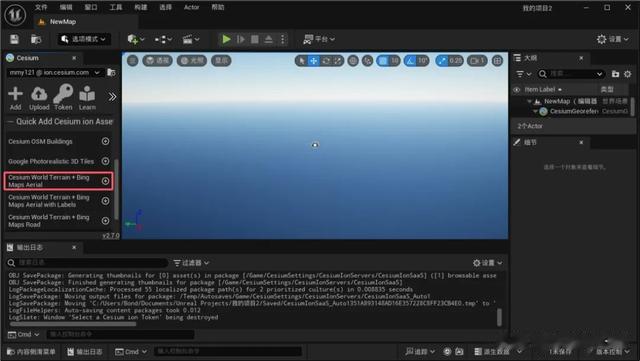Add Cesium World Terrain + Bing Maps Road
Screen dimensions: 640x361
point(105,221)
